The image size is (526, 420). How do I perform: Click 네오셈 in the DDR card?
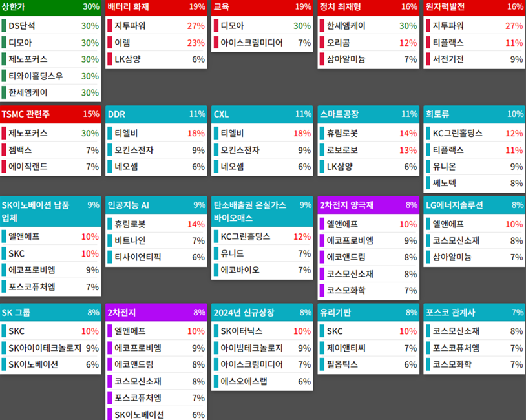(156, 167)
